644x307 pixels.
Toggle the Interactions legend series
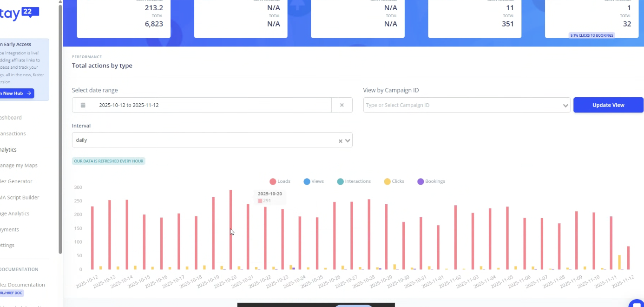click(354, 181)
